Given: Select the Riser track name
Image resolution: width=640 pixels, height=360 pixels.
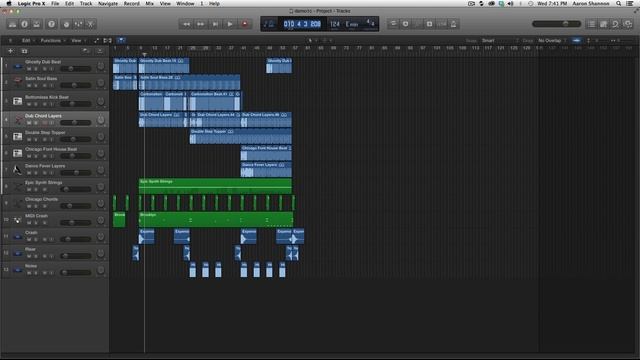Looking at the screenshot, I should click(30, 249).
